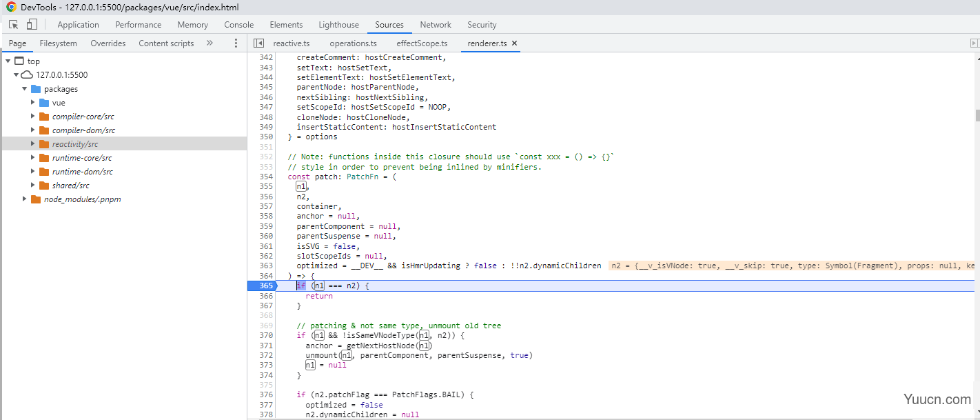Select the runtime-dom/src folder icon

pos(44,171)
